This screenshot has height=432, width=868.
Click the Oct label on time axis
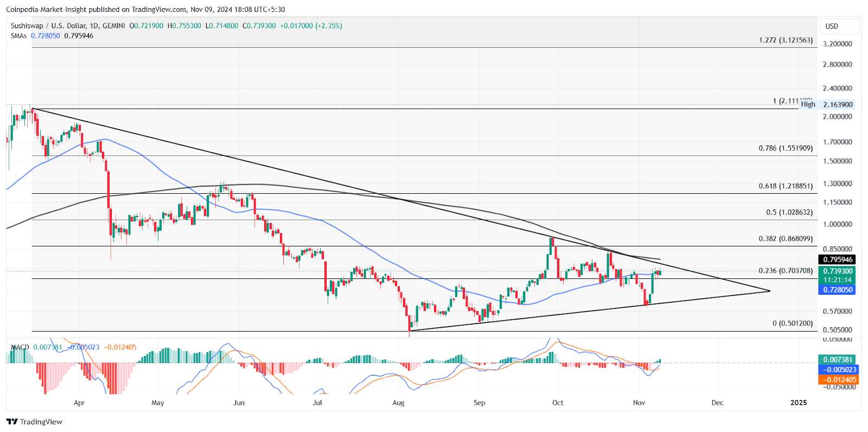pyautogui.click(x=558, y=403)
